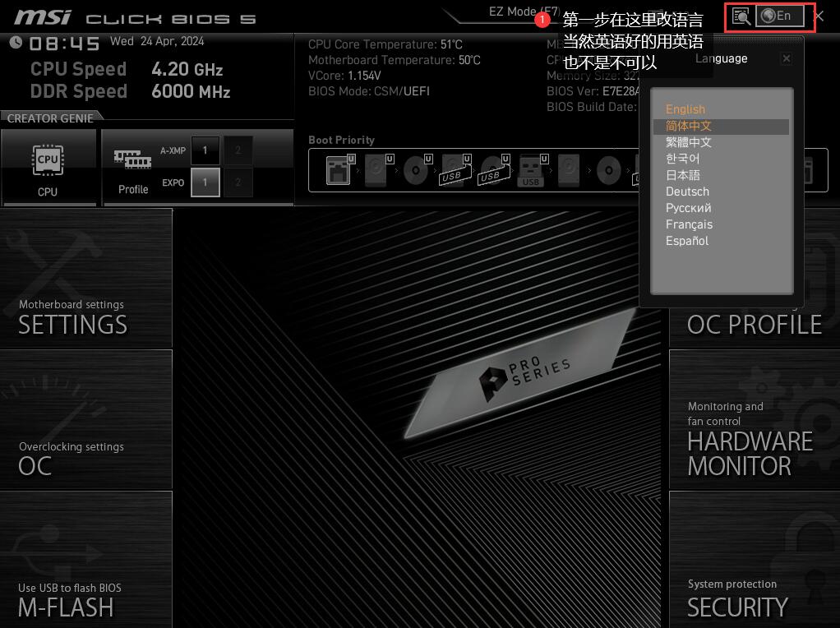840x628 pixels.
Task: Click the BIOS search magnifier icon
Action: click(x=741, y=16)
